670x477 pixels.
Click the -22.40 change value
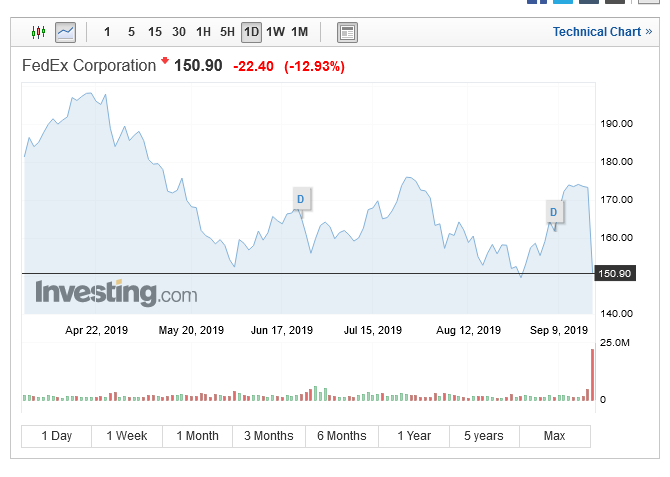tap(253, 67)
